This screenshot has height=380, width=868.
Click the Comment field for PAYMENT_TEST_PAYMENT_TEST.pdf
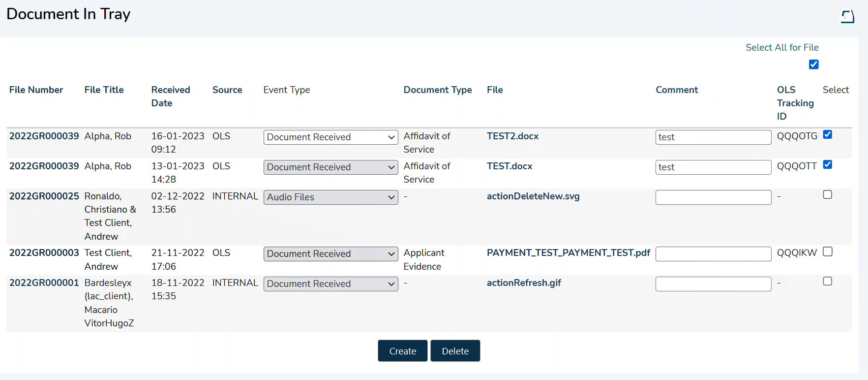pyautogui.click(x=713, y=254)
